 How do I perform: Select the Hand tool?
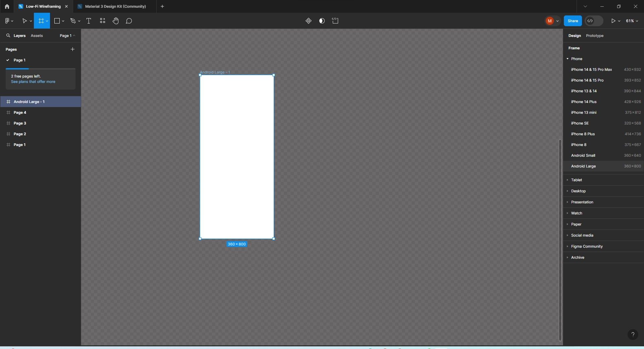pyautogui.click(x=116, y=21)
